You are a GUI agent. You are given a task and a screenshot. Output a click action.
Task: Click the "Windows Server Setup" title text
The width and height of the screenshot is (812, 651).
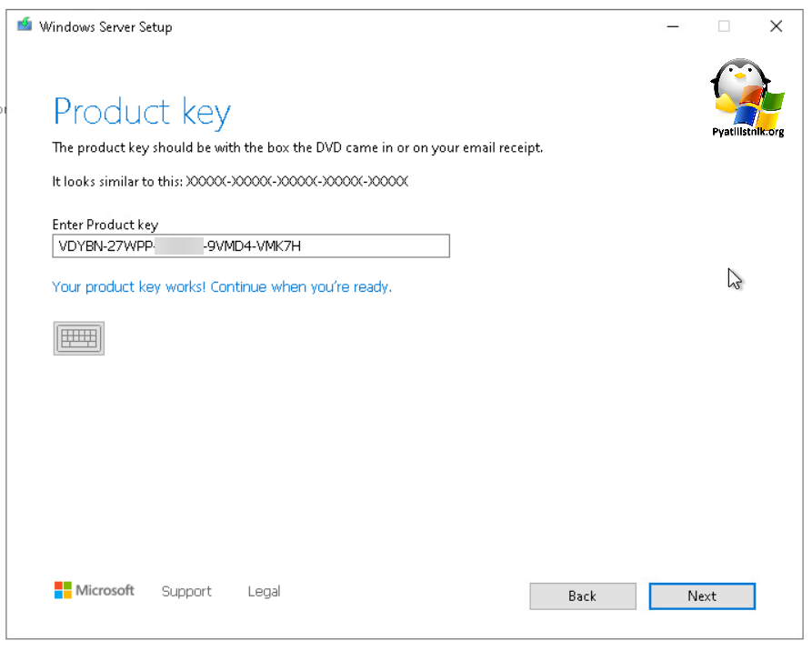[105, 26]
